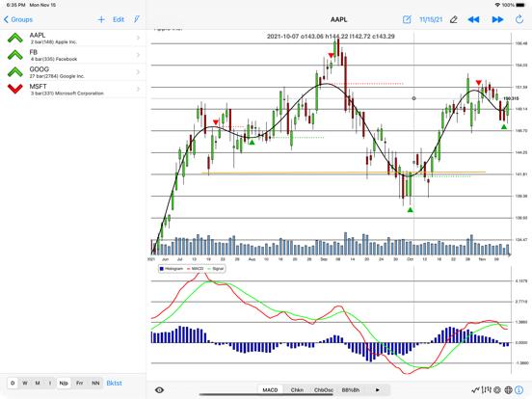Viewport: 532px width, 399px height.
Task: Select the Chkn indicator tab
Action: point(297,390)
